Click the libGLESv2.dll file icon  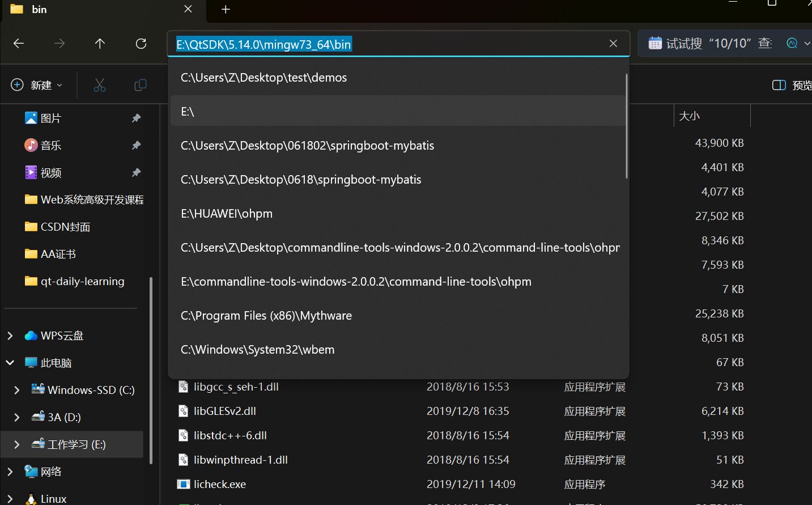(x=183, y=411)
